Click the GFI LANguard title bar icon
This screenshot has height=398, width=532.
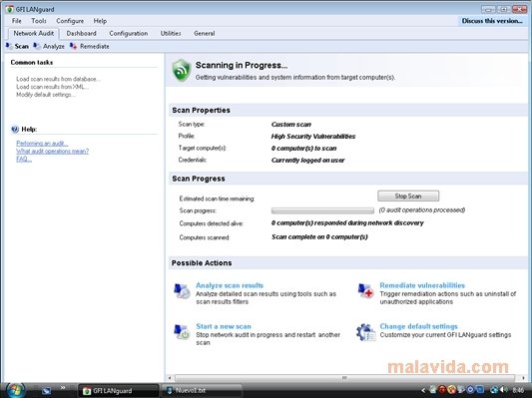10,9
